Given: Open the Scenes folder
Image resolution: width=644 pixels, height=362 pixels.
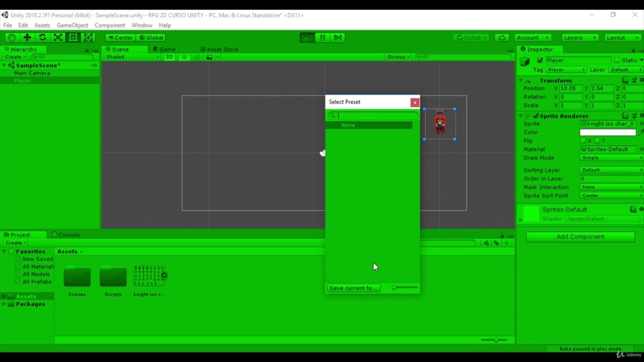Looking at the screenshot, I should 77,276.
